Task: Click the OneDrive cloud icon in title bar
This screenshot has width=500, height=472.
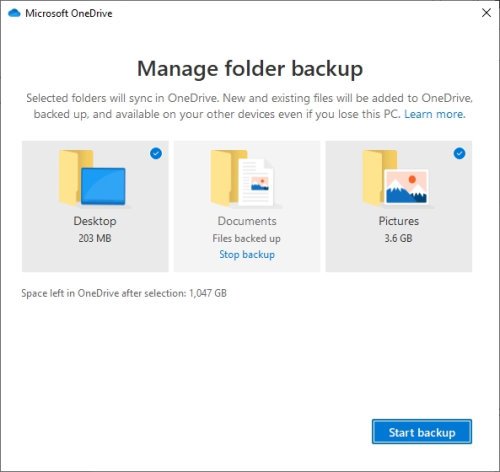Action: (14, 13)
